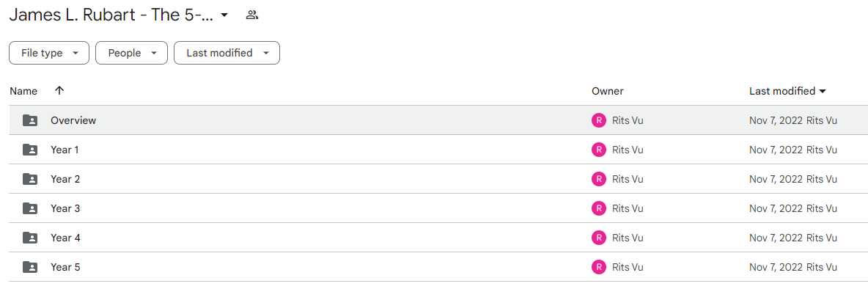Open the Last modified filter dropdown
The width and height of the screenshot is (868, 289).
pyautogui.click(x=227, y=53)
